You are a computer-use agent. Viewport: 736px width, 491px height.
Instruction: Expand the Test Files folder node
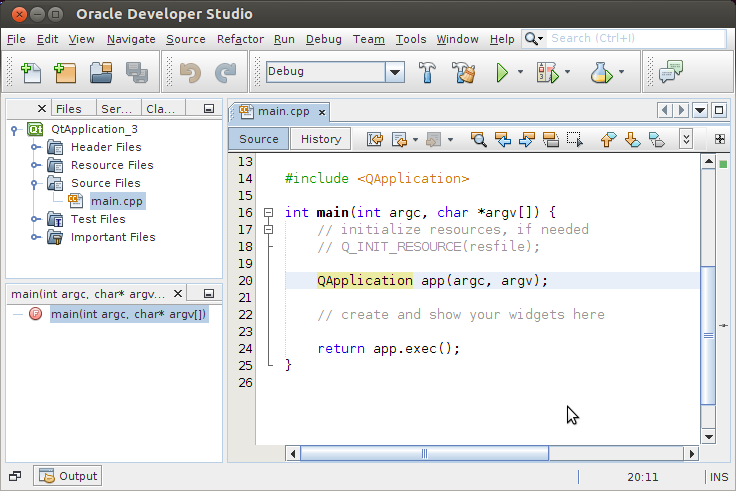pos(34,219)
